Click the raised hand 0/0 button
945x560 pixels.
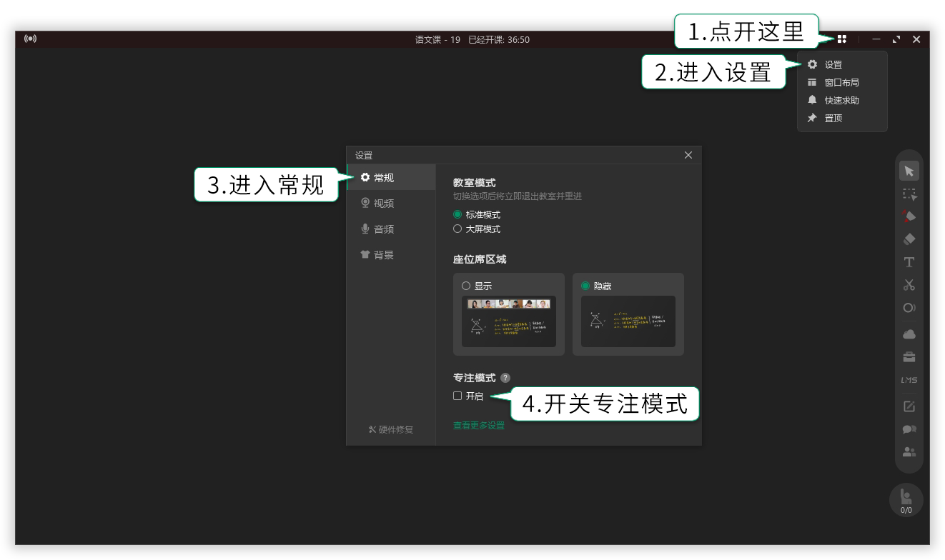(x=906, y=500)
